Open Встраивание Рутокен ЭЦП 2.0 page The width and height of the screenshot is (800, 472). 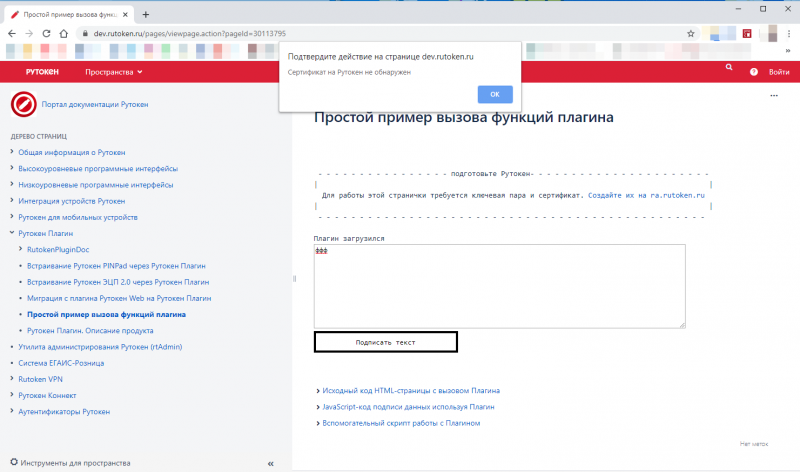[x=118, y=282]
